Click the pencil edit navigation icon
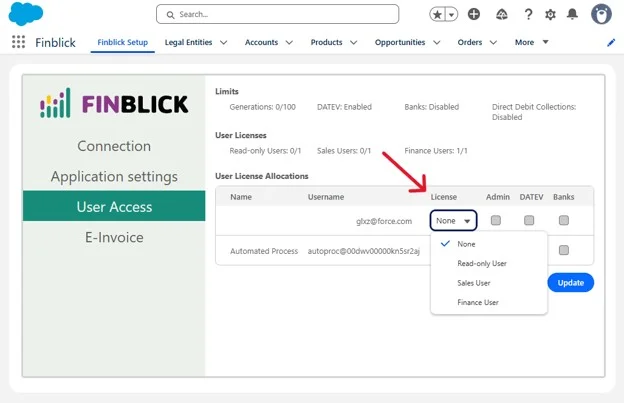 [x=611, y=43]
